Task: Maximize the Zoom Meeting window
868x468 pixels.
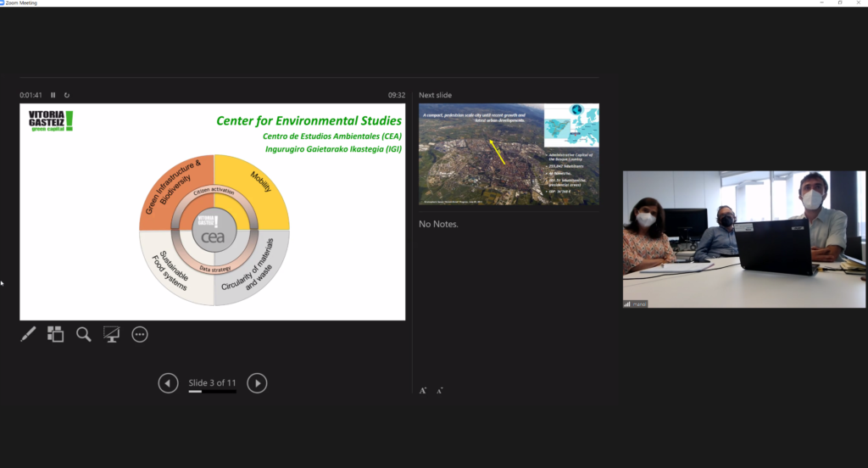Action: coord(840,3)
